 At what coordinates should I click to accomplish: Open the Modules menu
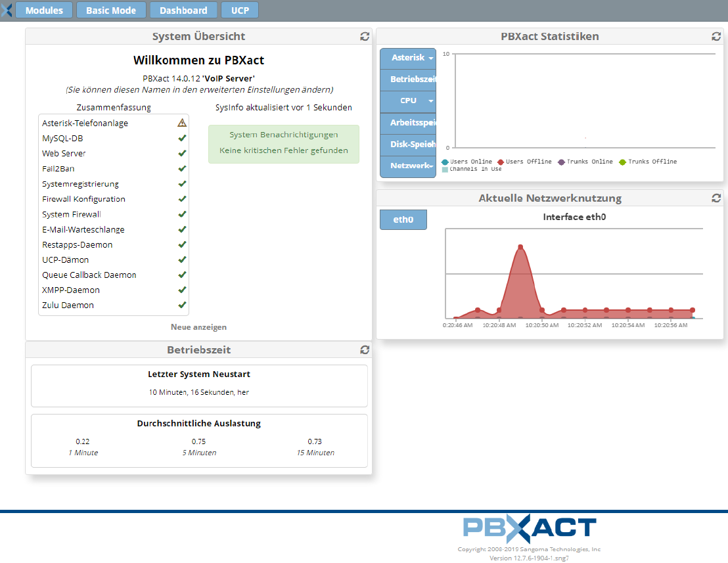[44, 10]
